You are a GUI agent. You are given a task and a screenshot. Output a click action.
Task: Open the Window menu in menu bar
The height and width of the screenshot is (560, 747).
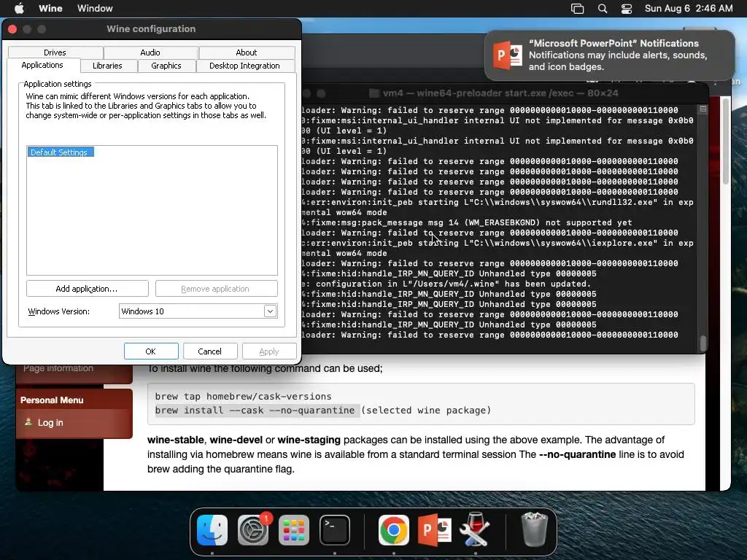click(x=95, y=8)
